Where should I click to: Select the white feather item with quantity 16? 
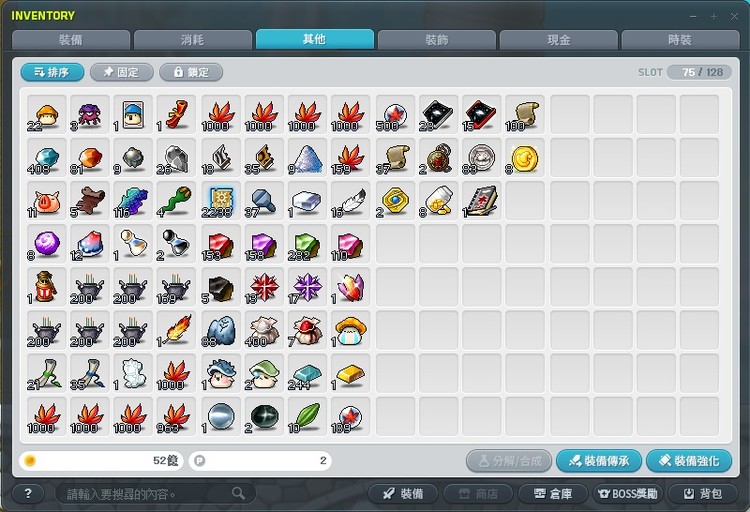coord(350,201)
